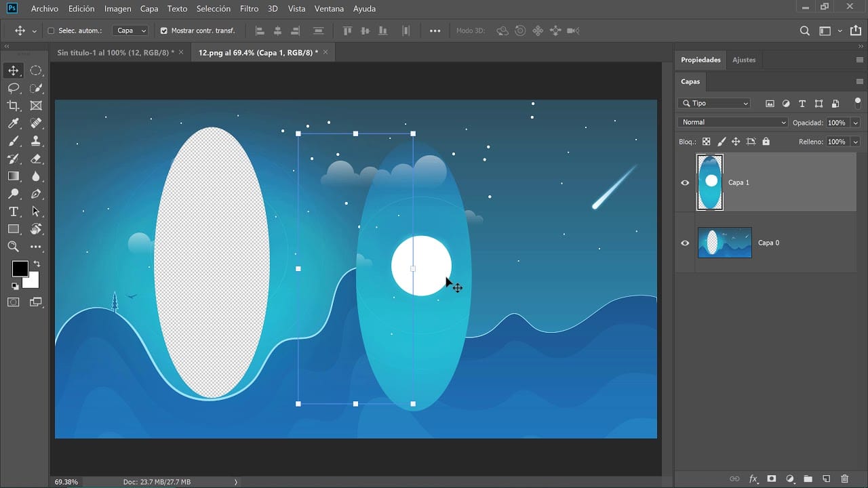The width and height of the screenshot is (868, 488).
Task: Hide the Capa 1 layer
Action: pyautogui.click(x=685, y=182)
